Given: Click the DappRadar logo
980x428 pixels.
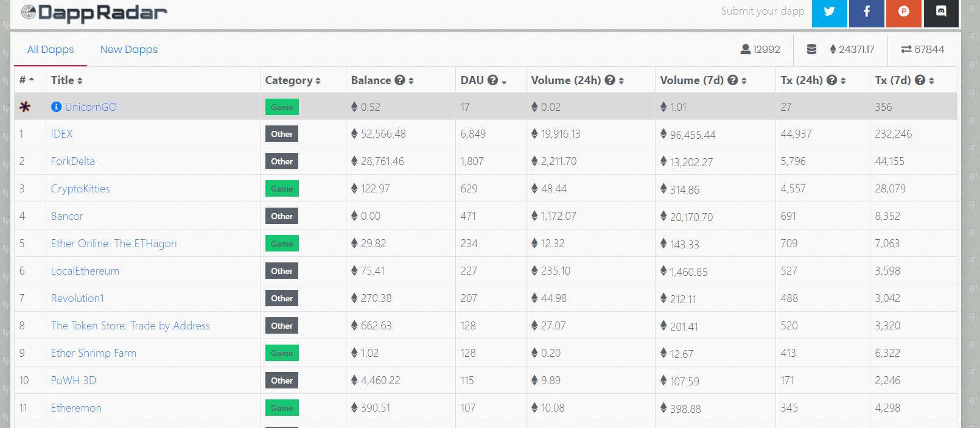Looking at the screenshot, I should click(94, 13).
